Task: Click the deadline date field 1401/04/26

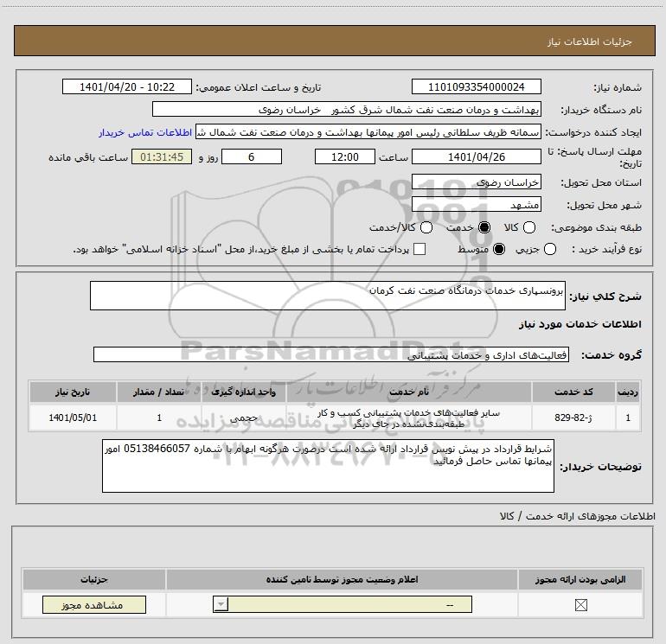Action: tap(476, 156)
